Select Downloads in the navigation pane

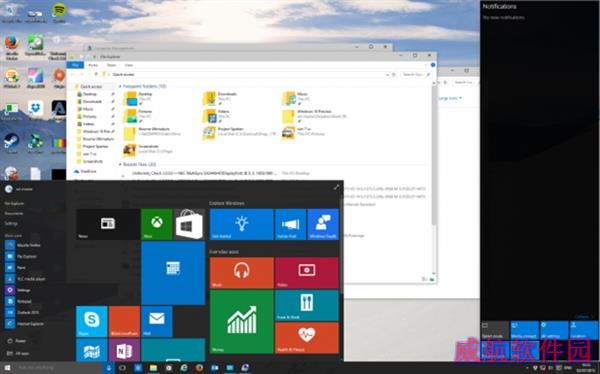click(x=92, y=101)
